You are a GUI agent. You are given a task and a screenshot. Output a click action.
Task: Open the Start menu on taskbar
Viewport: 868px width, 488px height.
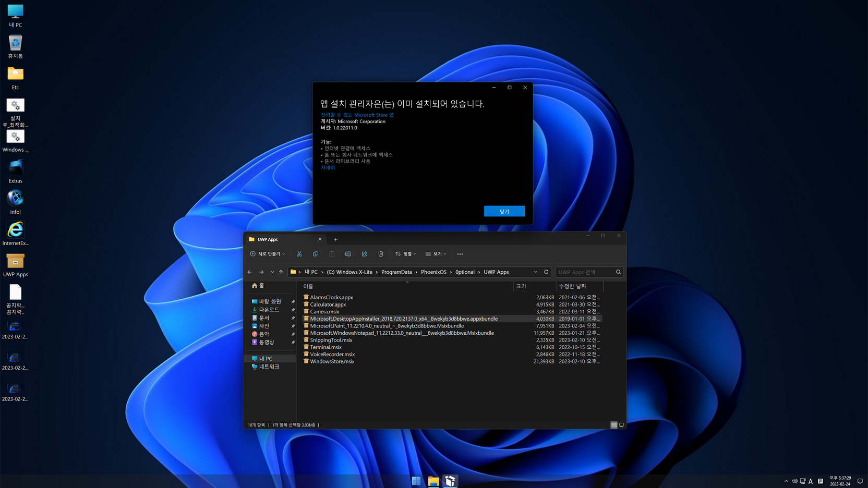(x=416, y=481)
